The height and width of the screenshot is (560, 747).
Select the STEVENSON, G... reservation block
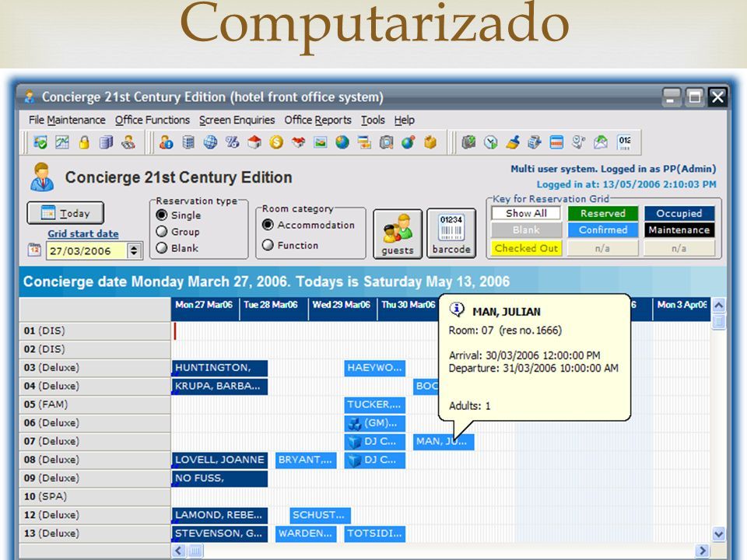tap(219, 534)
